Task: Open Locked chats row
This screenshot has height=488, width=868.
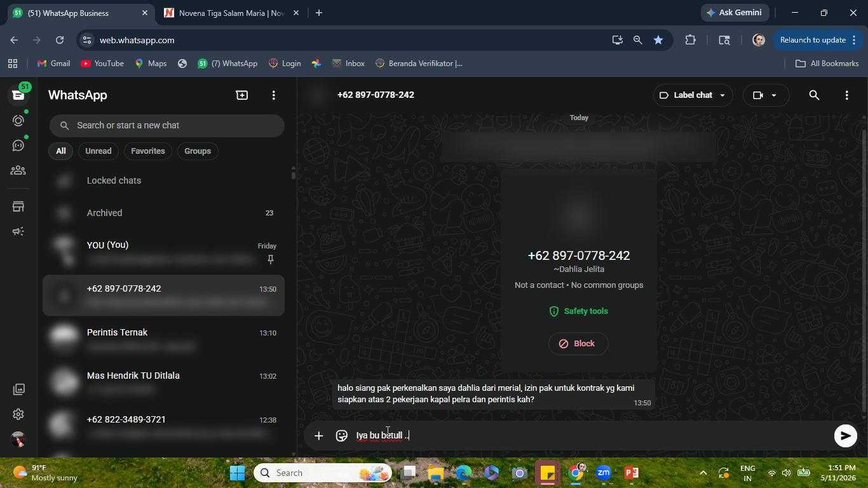Action: [x=163, y=180]
